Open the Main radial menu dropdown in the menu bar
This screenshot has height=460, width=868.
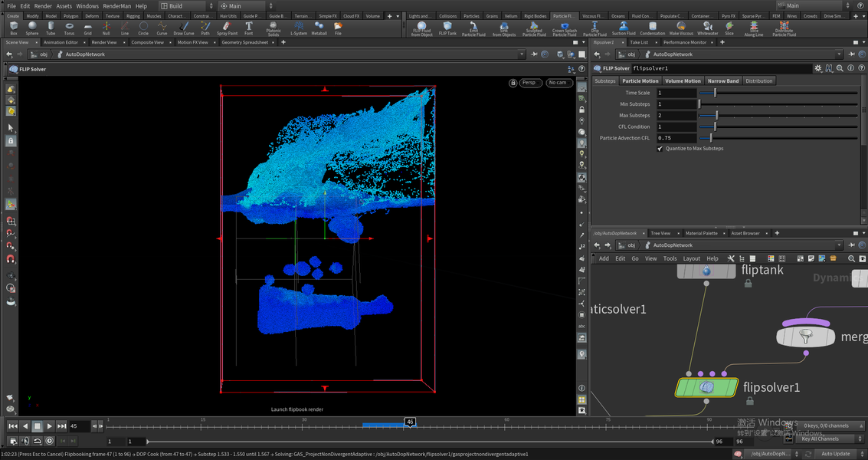(x=246, y=5)
